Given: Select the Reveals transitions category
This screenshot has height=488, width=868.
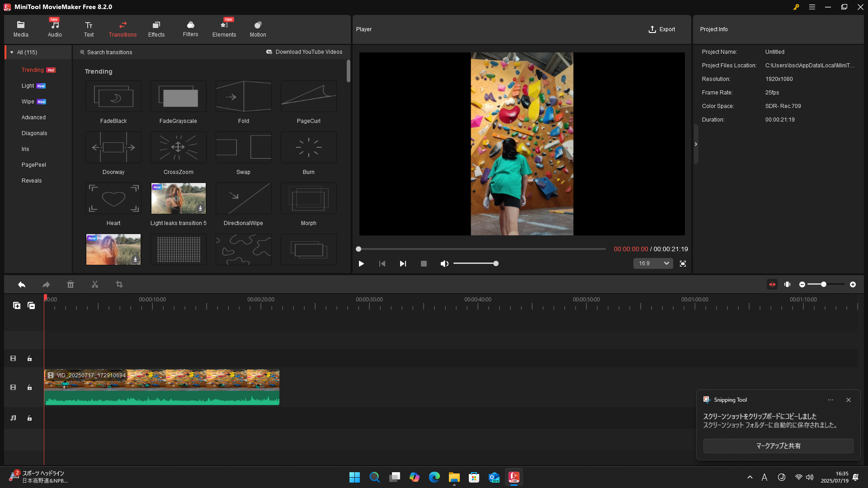Looking at the screenshot, I should [x=32, y=181].
